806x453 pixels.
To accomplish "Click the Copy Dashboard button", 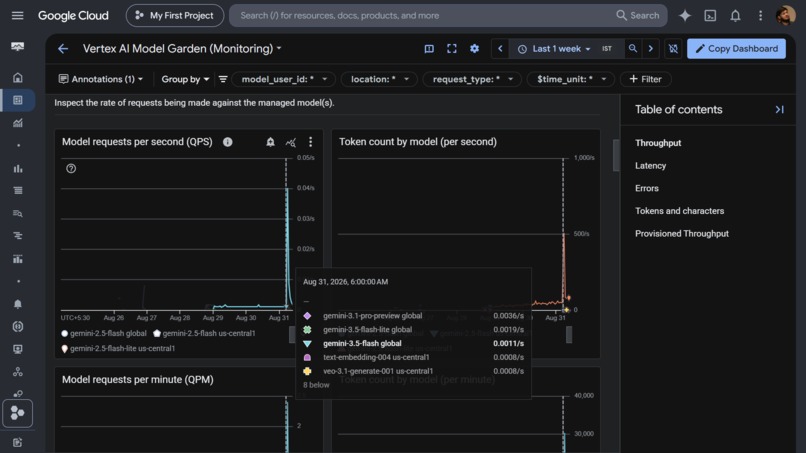I will click(x=736, y=48).
